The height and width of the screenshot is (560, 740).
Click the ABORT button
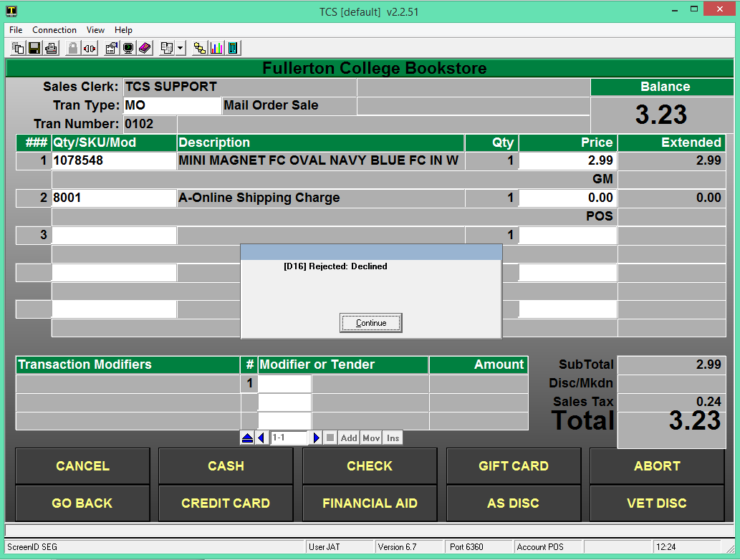[x=657, y=466]
